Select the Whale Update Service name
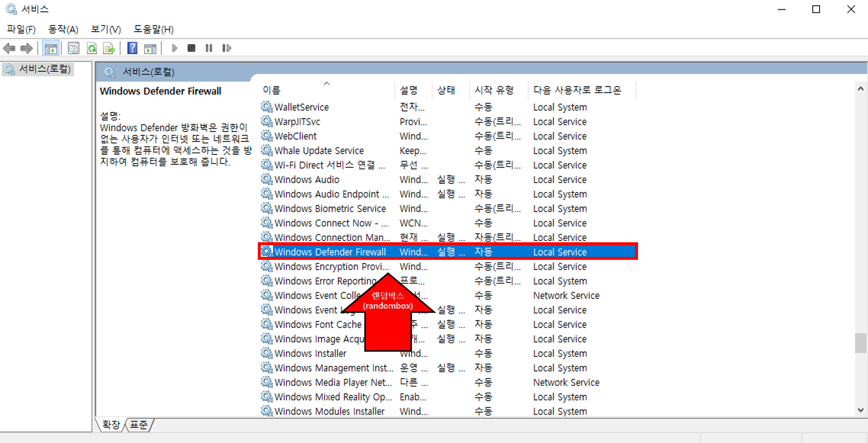 (x=319, y=150)
